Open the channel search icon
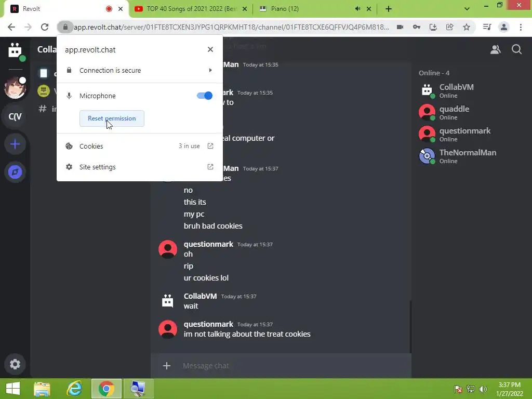The image size is (532, 399). point(517,49)
